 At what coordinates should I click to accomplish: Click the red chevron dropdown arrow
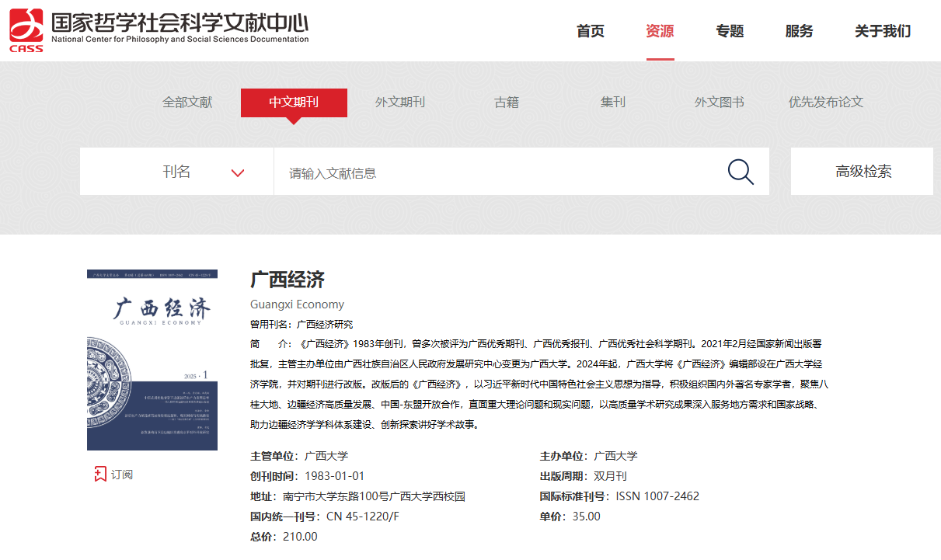click(x=238, y=172)
